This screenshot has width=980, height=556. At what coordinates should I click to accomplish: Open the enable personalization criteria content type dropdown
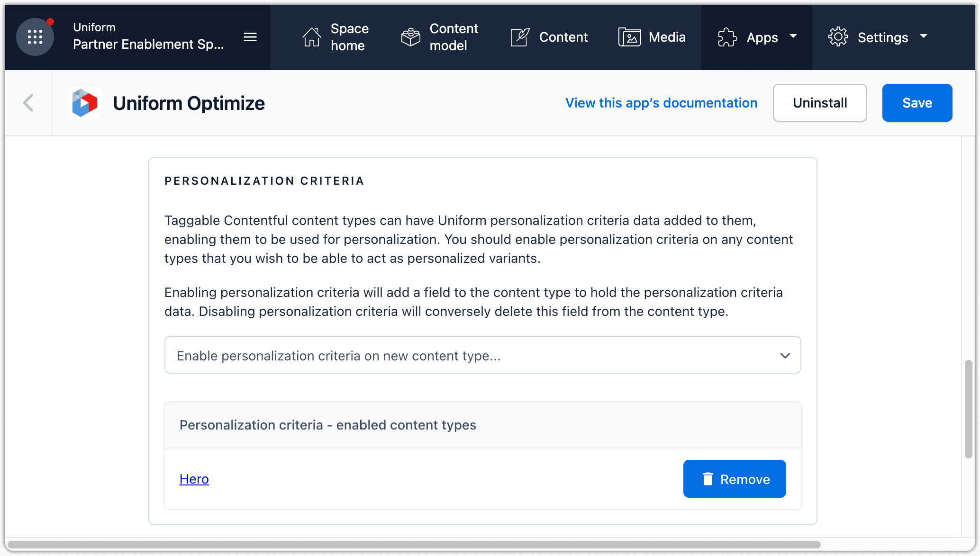[482, 355]
